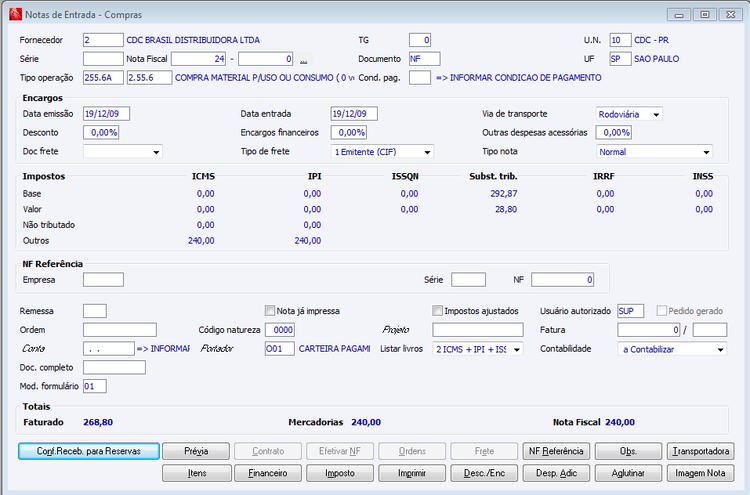750x495 pixels.
Task: Focus NF Referência Empresa field
Action: 103,280
